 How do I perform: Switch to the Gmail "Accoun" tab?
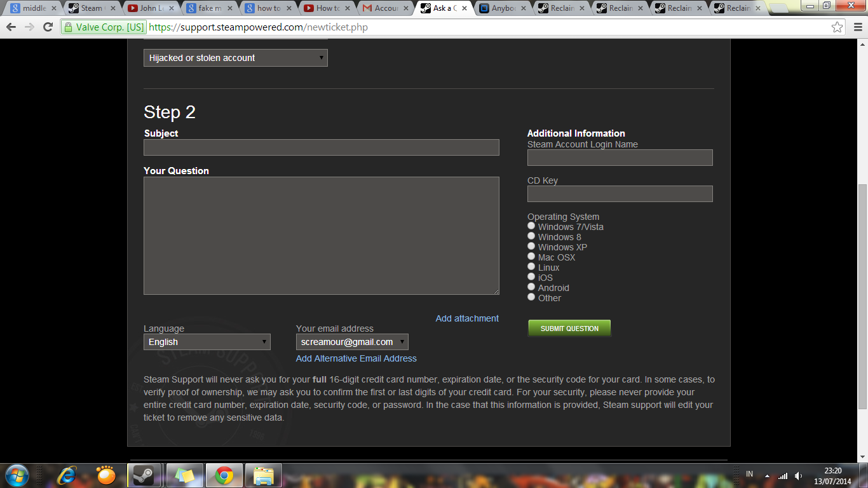click(384, 8)
